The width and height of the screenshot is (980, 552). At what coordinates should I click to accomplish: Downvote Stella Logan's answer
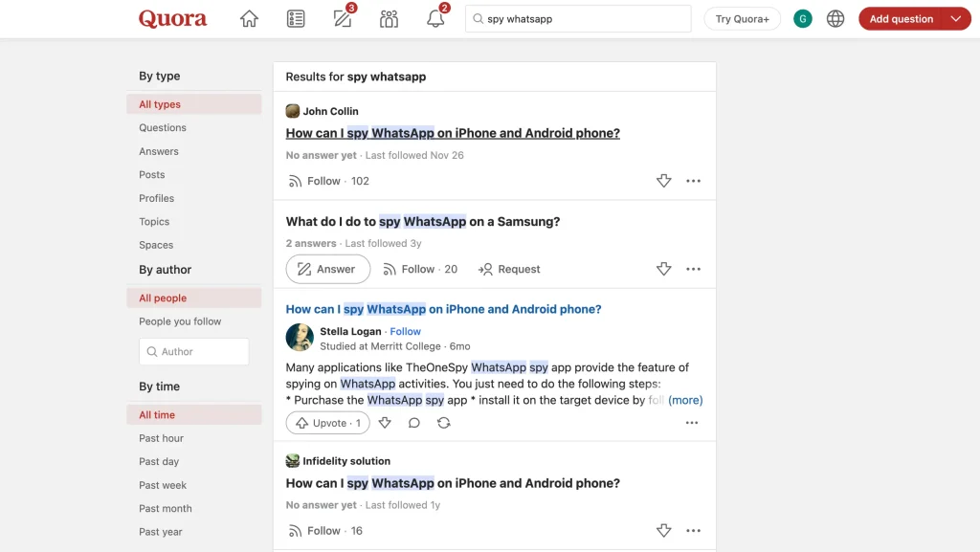[x=385, y=423]
